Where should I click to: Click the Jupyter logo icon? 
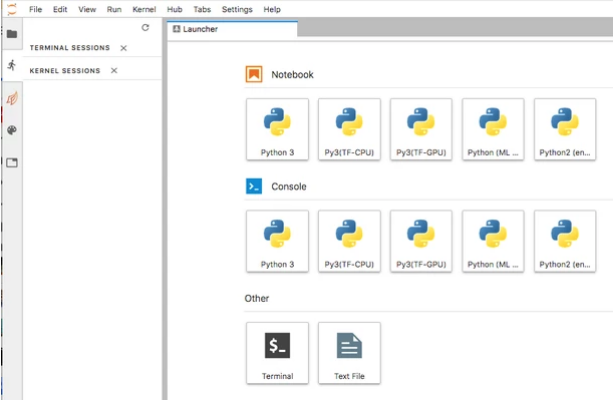pos(12,9)
